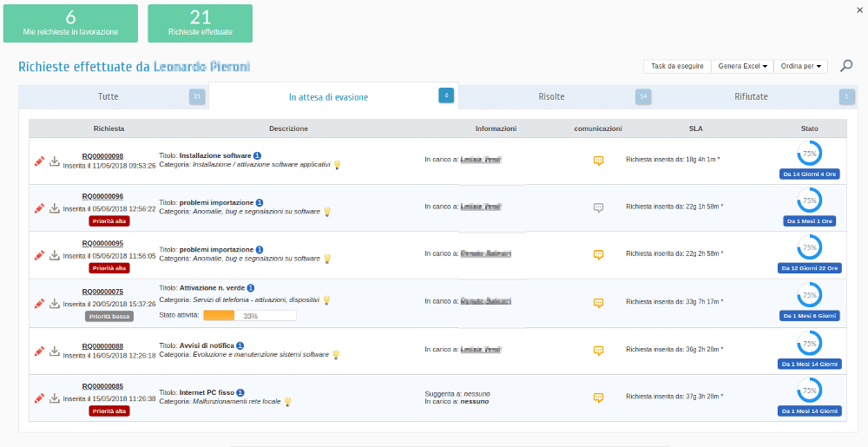Download request RQ00000088
The height and width of the screenshot is (447, 868).
coord(54,351)
